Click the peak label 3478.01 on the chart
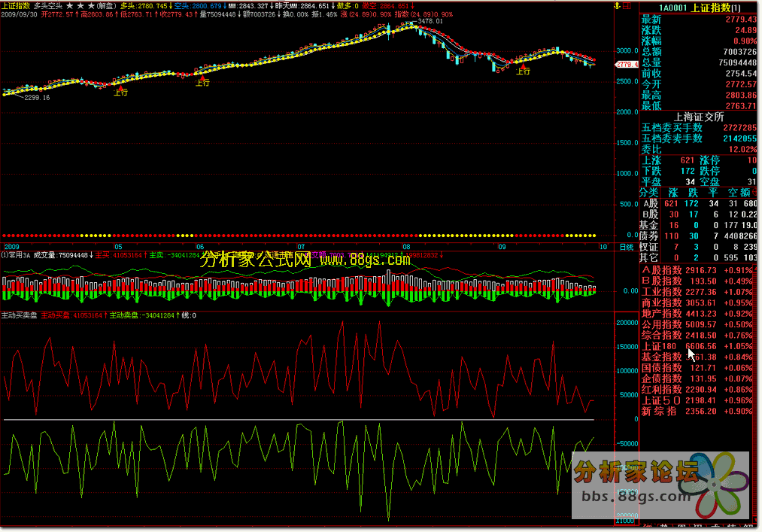Screen dimensions: 762x532 pos(430,21)
